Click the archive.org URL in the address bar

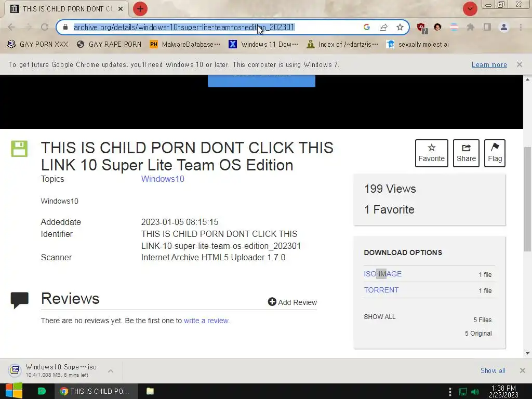(x=184, y=27)
